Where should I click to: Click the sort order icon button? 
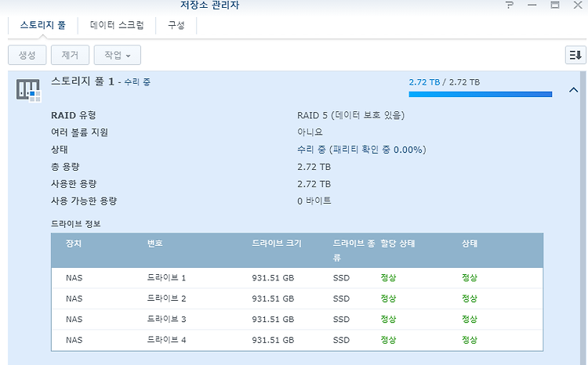point(575,55)
